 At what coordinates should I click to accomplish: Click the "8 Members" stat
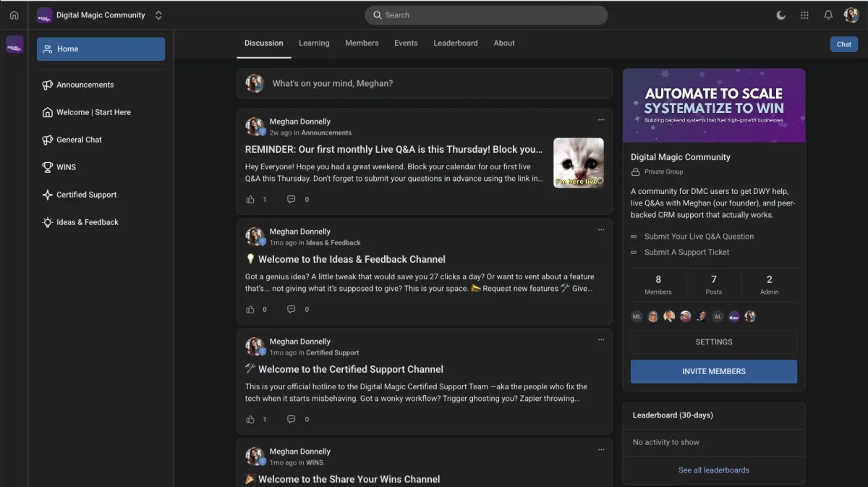pyautogui.click(x=658, y=284)
